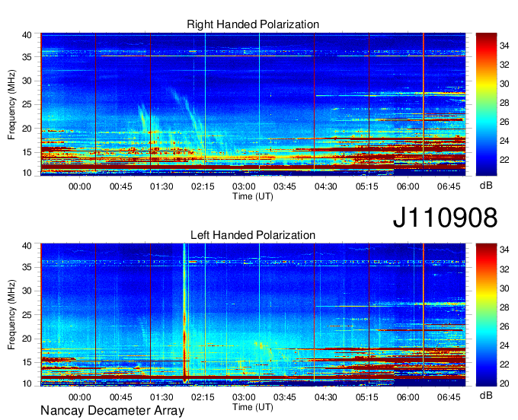
Task: Click the 40 MHz tick of the right-handed plot
Action: 27,35
